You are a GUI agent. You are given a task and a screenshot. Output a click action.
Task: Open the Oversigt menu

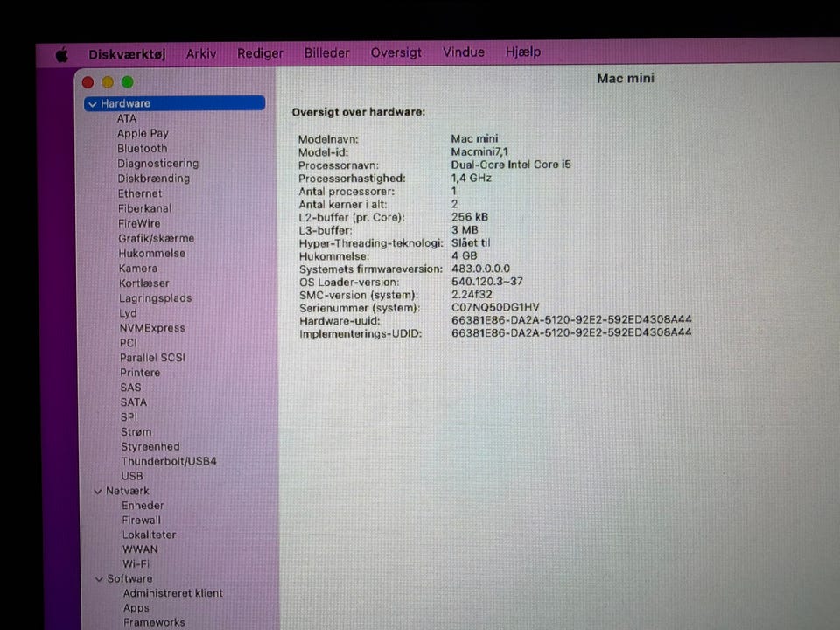click(x=395, y=53)
